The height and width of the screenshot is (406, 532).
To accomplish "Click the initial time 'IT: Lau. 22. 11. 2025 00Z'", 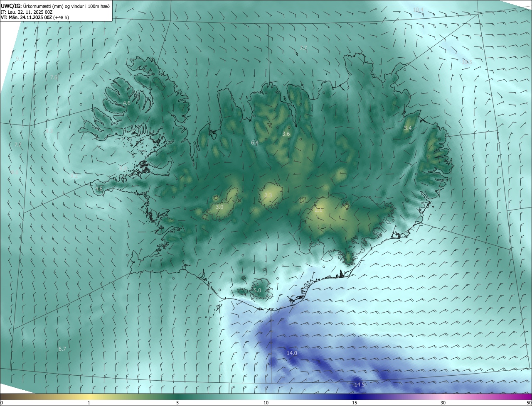I will click(x=27, y=12).
